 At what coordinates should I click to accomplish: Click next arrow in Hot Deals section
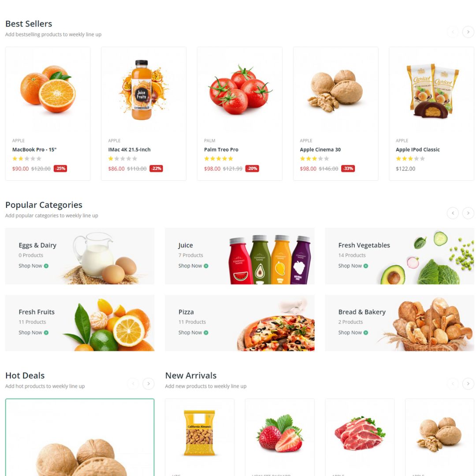pyautogui.click(x=149, y=384)
